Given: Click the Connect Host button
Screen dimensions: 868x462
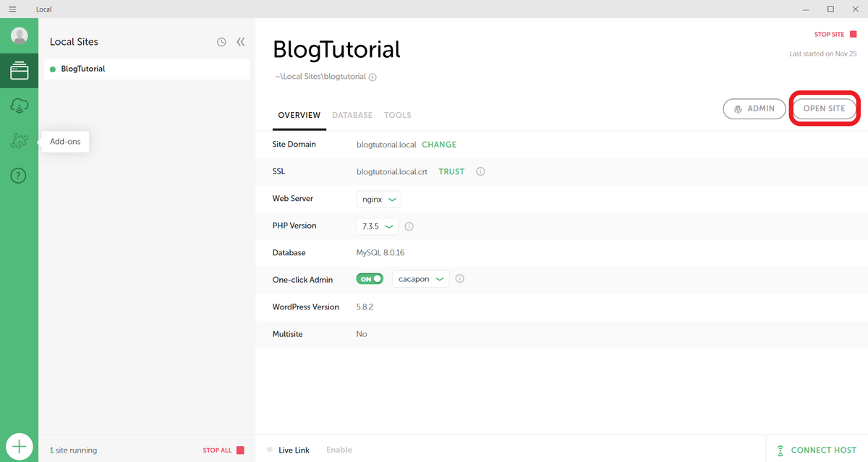Looking at the screenshot, I should tap(816, 450).
